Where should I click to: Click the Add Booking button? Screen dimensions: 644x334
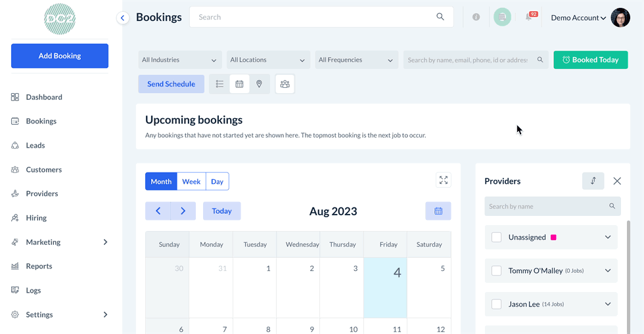click(60, 56)
